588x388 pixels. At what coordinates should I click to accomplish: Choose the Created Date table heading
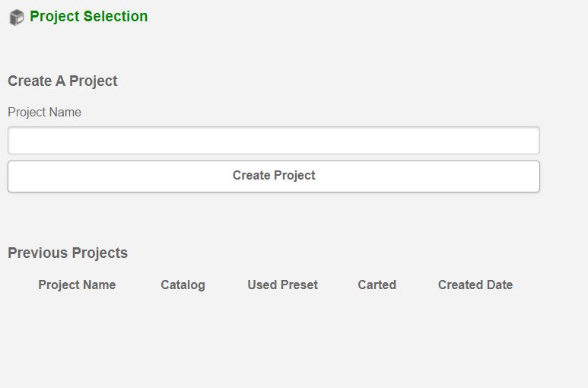pyautogui.click(x=475, y=285)
